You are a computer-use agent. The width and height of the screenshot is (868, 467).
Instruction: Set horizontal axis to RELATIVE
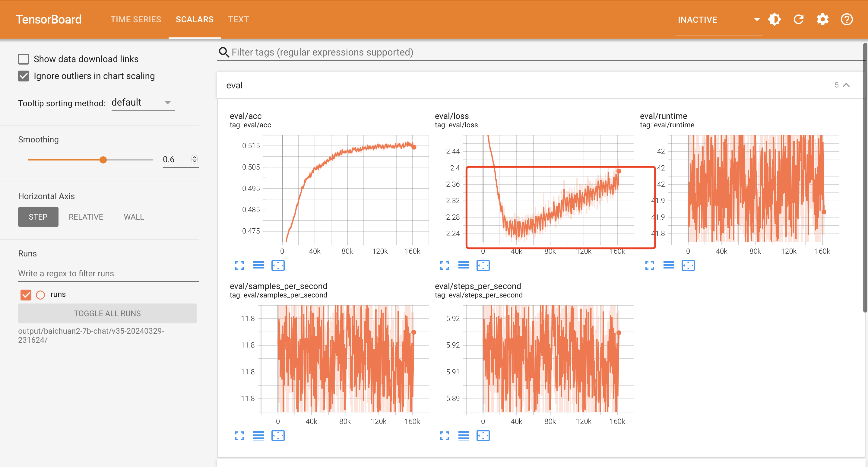click(86, 217)
